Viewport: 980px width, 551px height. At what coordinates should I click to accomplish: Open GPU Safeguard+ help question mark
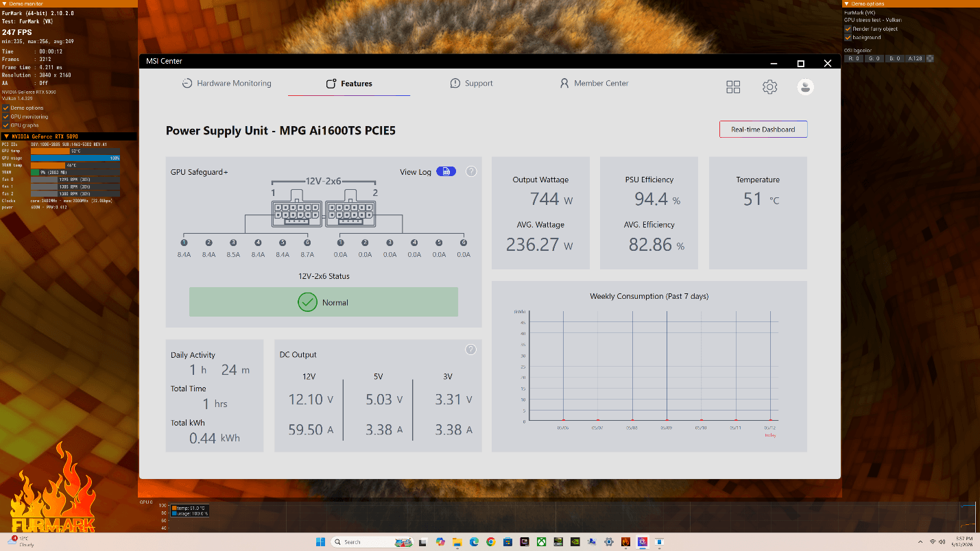coord(471,171)
